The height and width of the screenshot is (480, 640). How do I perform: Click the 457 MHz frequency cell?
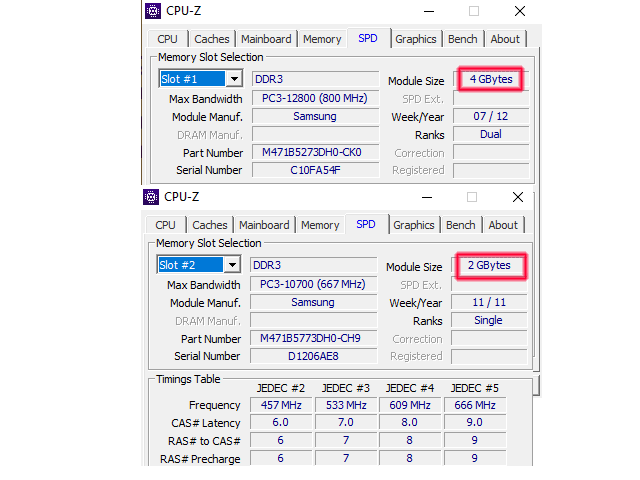point(281,405)
